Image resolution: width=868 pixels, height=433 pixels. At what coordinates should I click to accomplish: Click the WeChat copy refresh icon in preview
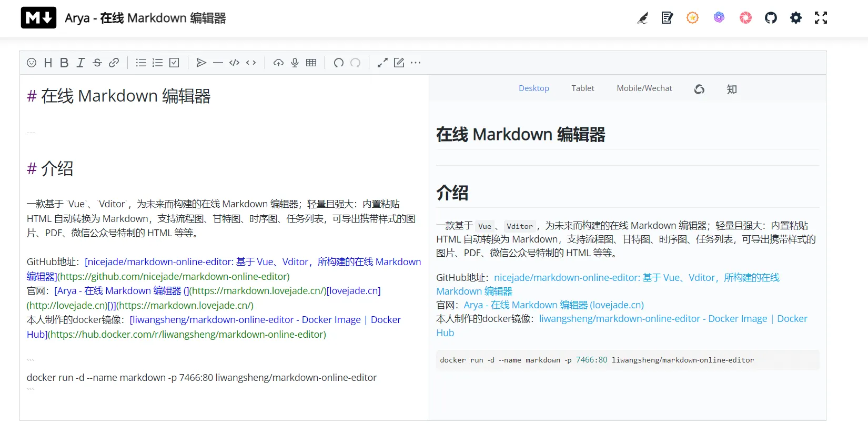(x=699, y=89)
